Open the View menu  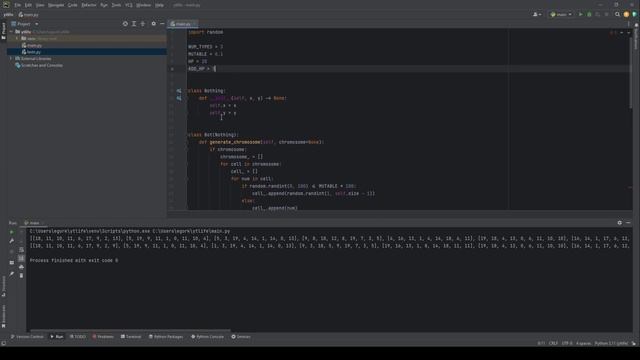pos(40,5)
